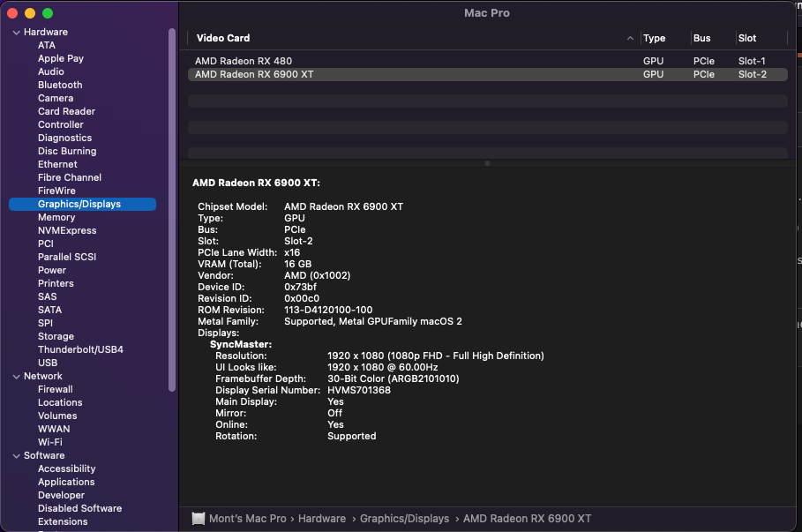Click the SyncMaster display heading
This screenshot has height=532, width=802.
[x=241, y=344]
